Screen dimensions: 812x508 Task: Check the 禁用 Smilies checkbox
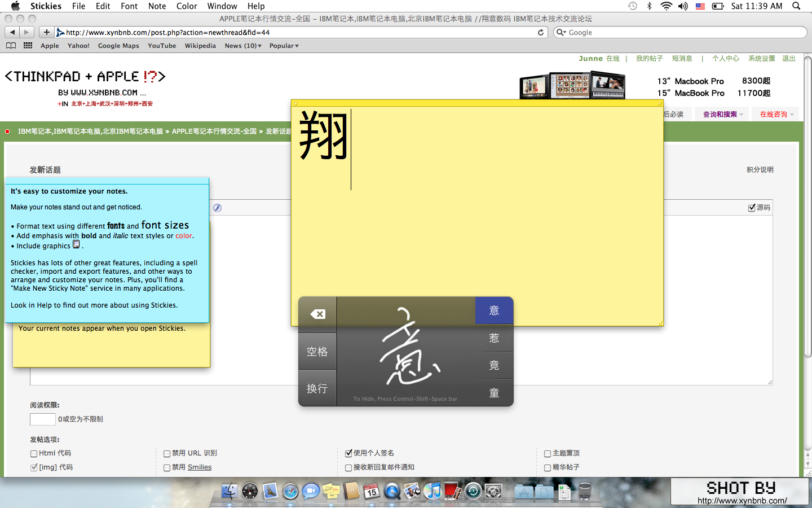pos(167,467)
